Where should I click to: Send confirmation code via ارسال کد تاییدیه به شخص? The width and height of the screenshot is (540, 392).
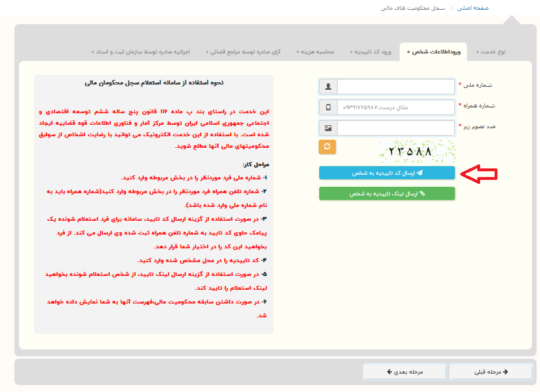pos(387,173)
